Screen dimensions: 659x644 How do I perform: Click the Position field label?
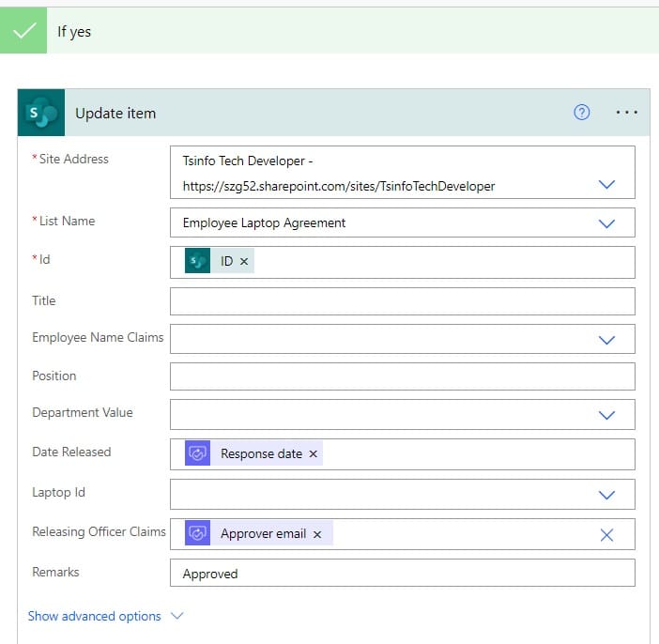click(54, 376)
